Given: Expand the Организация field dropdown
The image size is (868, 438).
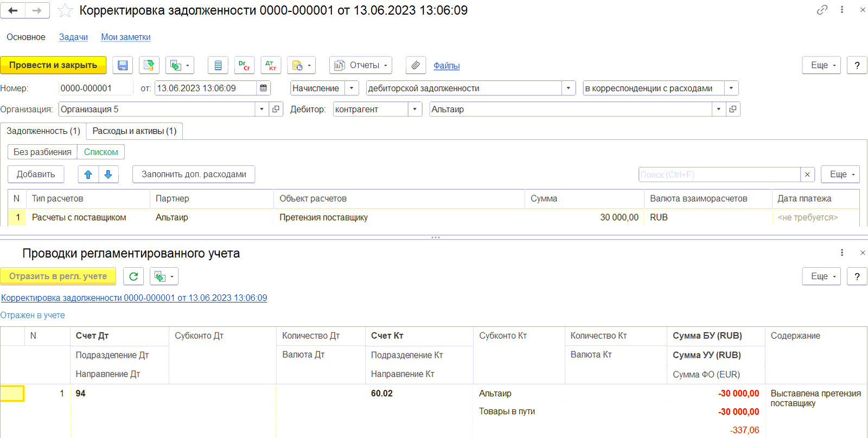Looking at the screenshot, I should click(x=262, y=110).
